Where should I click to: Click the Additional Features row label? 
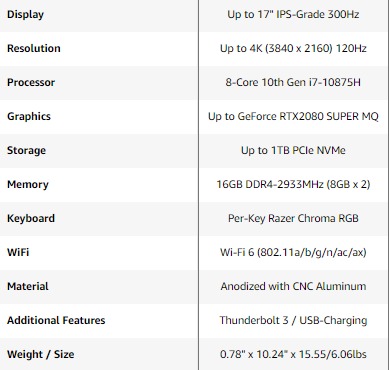[x=56, y=320]
